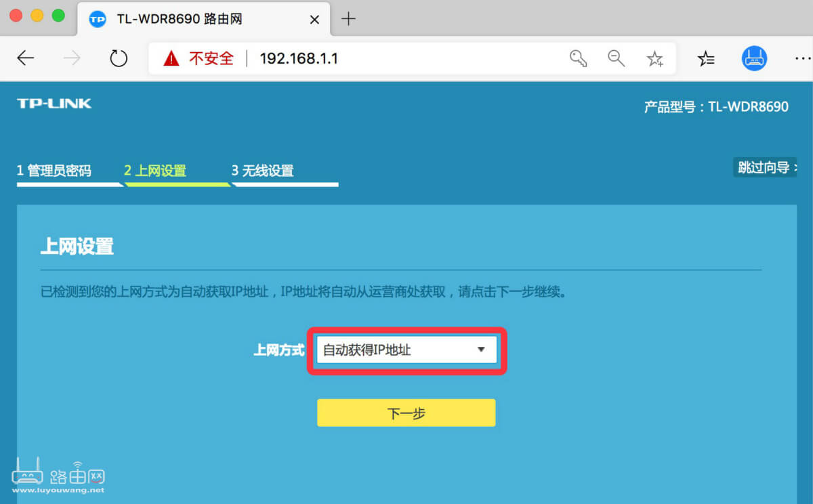
Task: Open a new browser tab with the plus button
Action: tap(348, 19)
